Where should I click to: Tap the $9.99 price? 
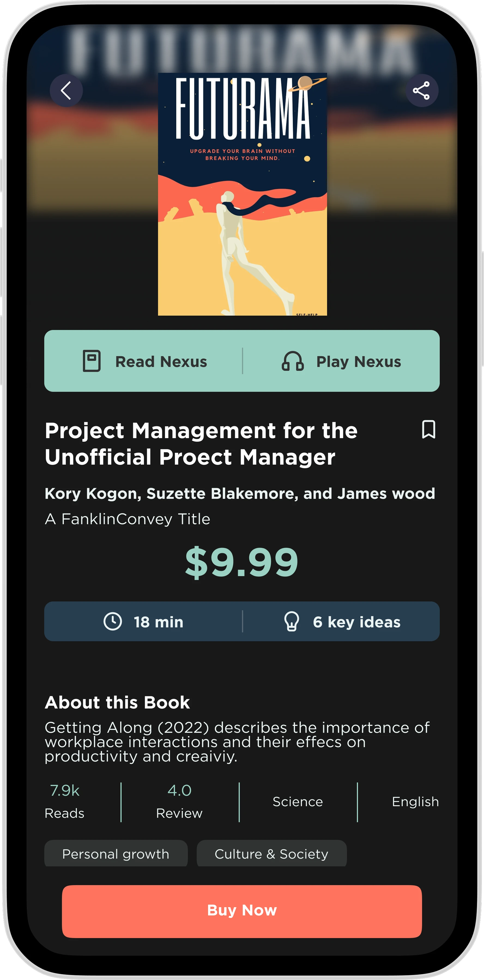point(242,562)
